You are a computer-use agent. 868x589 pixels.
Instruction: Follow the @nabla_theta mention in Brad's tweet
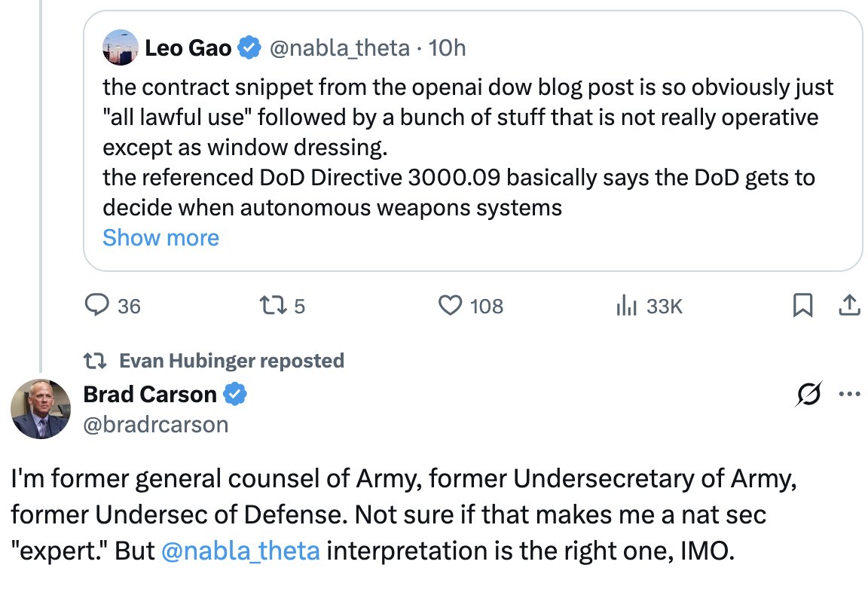coord(240,551)
